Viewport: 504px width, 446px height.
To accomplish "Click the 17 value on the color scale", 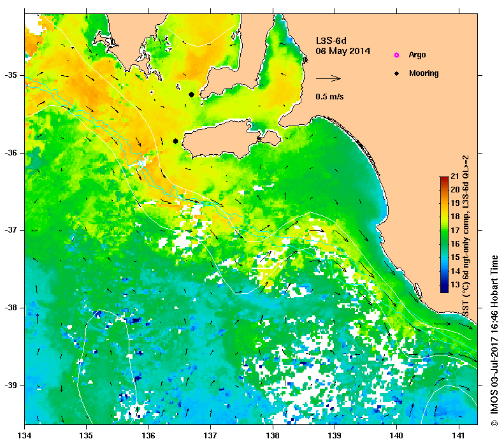I will point(455,231).
